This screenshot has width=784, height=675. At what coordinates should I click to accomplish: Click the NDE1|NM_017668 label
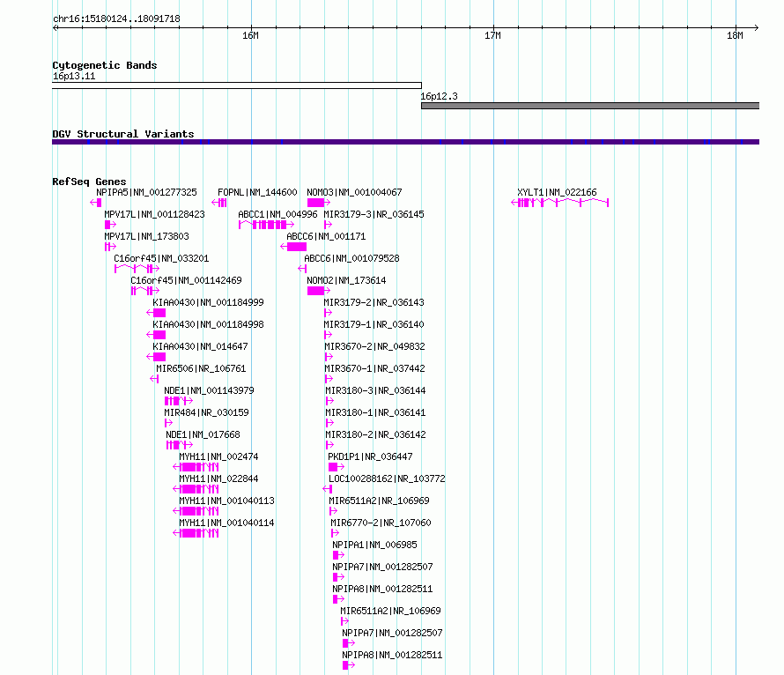[203, 434]
